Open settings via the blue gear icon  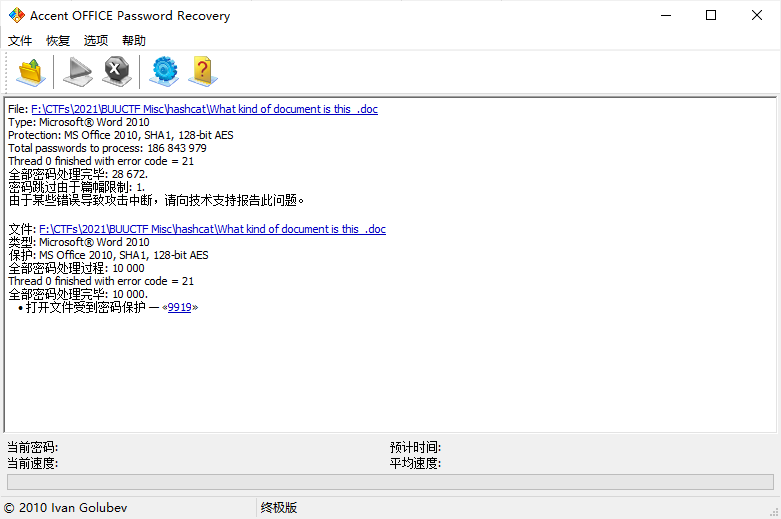click(x=164, y=71)
